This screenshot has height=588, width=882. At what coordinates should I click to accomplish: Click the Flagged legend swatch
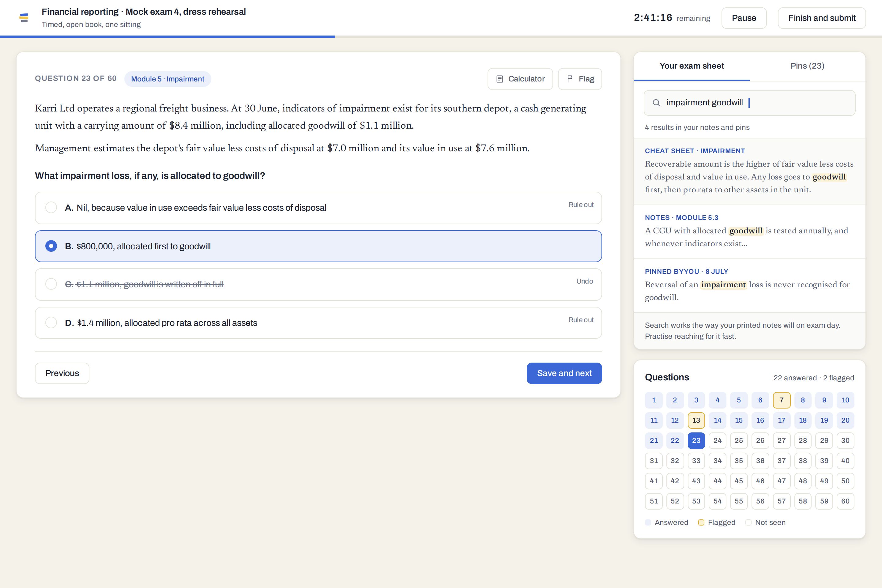coord(701,523)
